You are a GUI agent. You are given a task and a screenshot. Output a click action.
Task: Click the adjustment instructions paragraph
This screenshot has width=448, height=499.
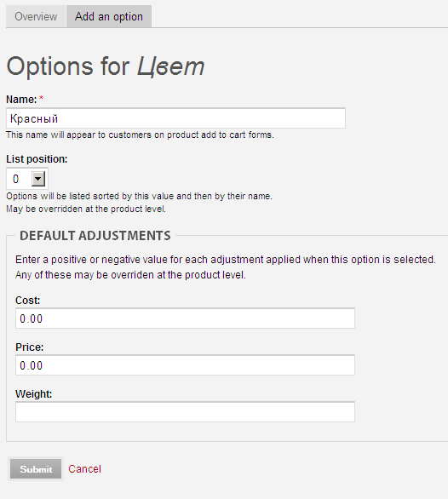click(226, 267)
